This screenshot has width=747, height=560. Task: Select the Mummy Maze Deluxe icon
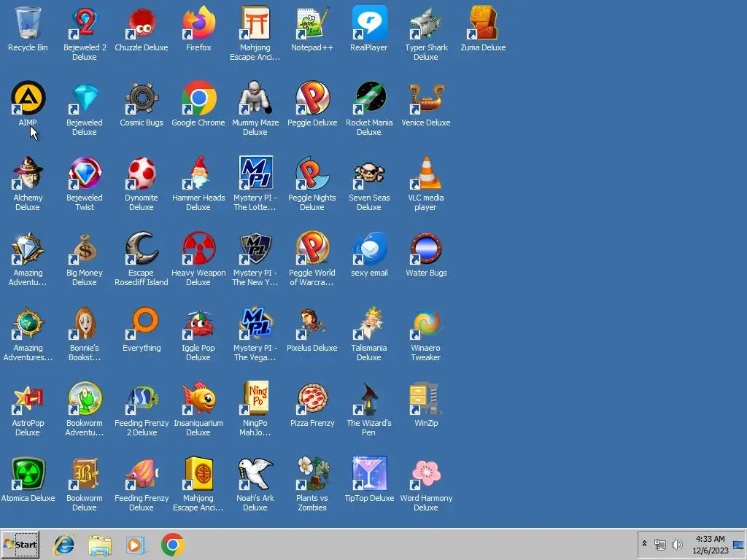click(x=255, y=98)
